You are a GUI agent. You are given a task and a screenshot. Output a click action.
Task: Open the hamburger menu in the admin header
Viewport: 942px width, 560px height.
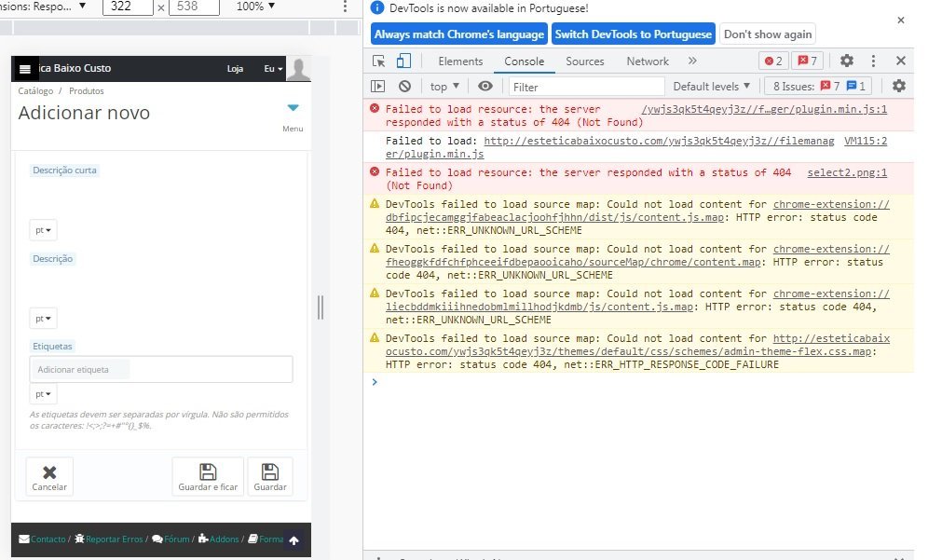24,69
